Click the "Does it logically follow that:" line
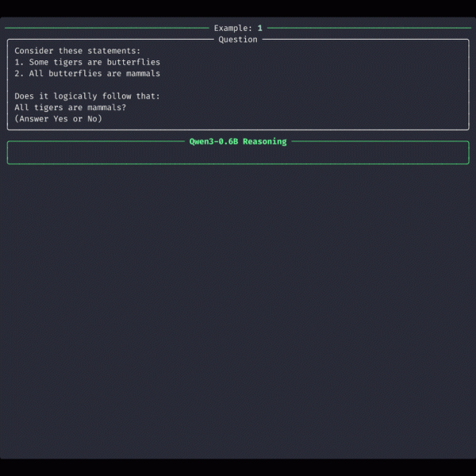 pyautogui.click(x=86, y=96)
